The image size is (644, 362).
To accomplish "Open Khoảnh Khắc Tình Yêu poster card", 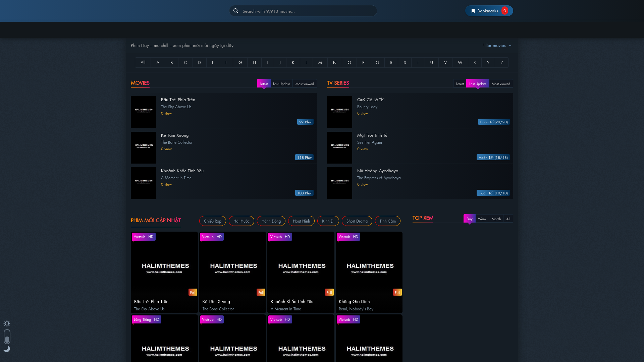I will 301,272.
